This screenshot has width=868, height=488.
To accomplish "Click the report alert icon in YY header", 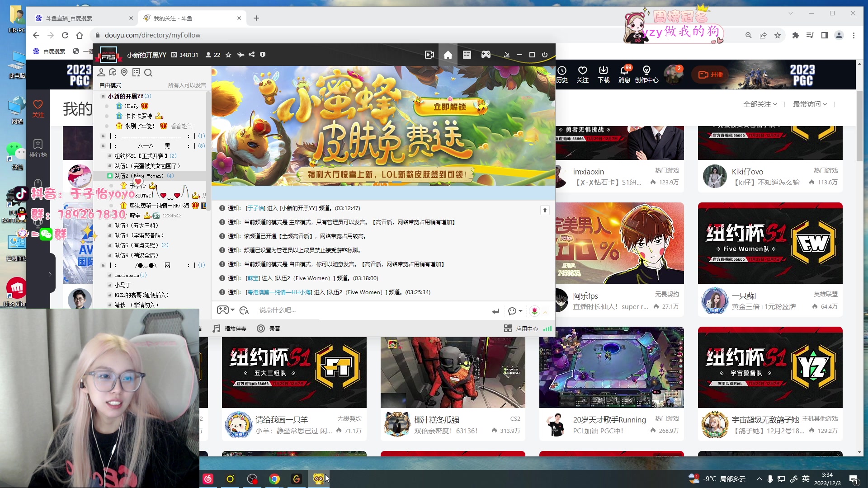I will tap(263, 55).
